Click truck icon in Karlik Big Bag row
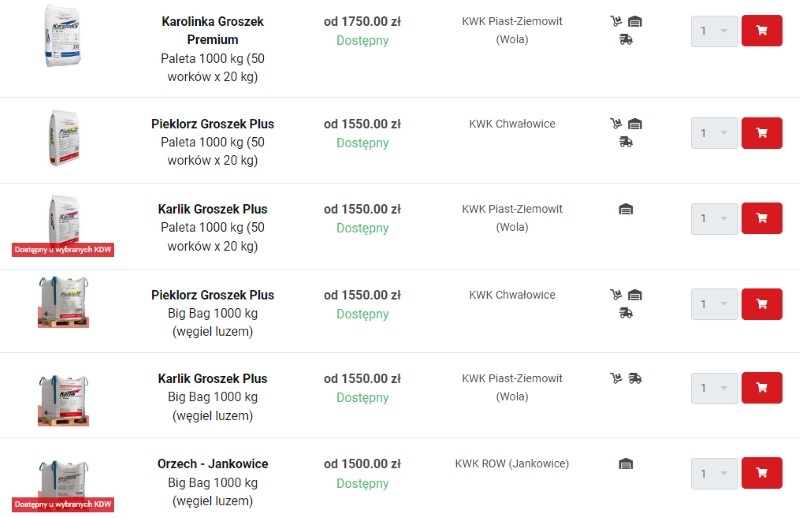 (x=636, y=379)
